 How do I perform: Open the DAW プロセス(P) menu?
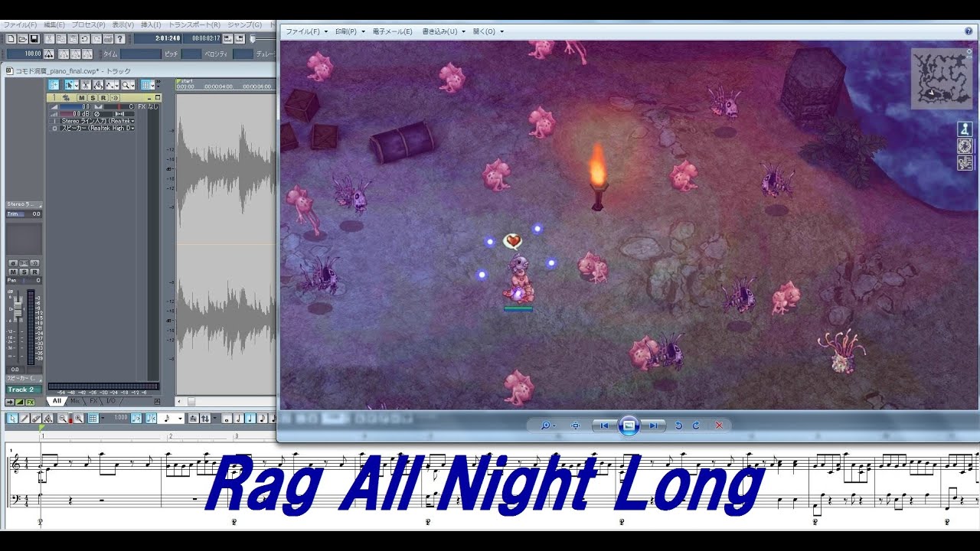pyautogui.click(x=89, y=25)
